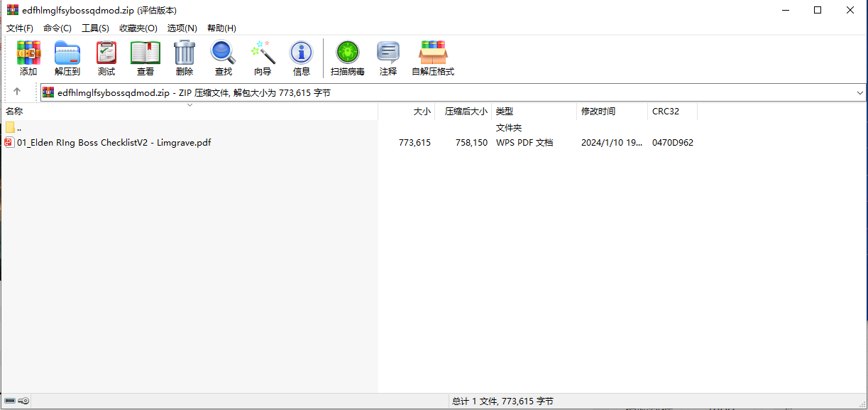Click the 添加 (Add) toolbar icon
Screen dimensions: 868x410
coord(28,58)
